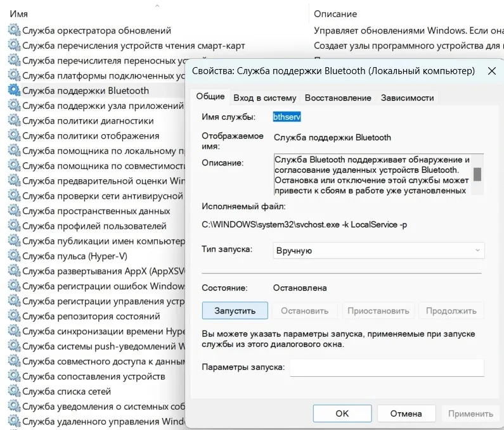This screenshot has width=504, height=430.
Task: Click gear icon of Служба оркестратора обновлений
Action: (x=14, y=30)
